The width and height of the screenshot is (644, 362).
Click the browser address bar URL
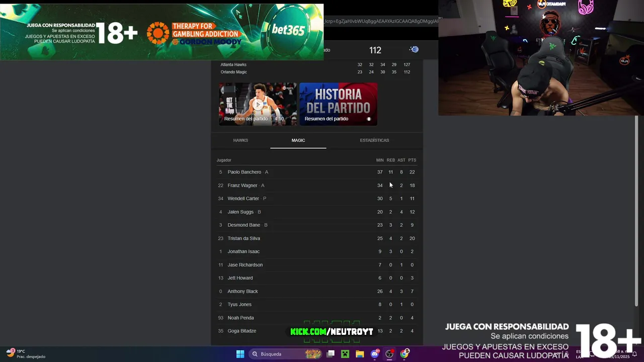click(381, 21)
